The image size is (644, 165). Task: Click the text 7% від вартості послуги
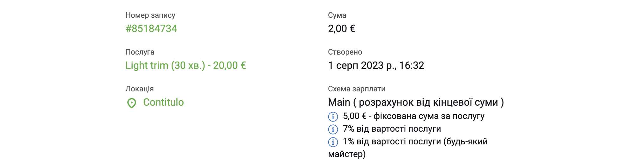[392, 129]
